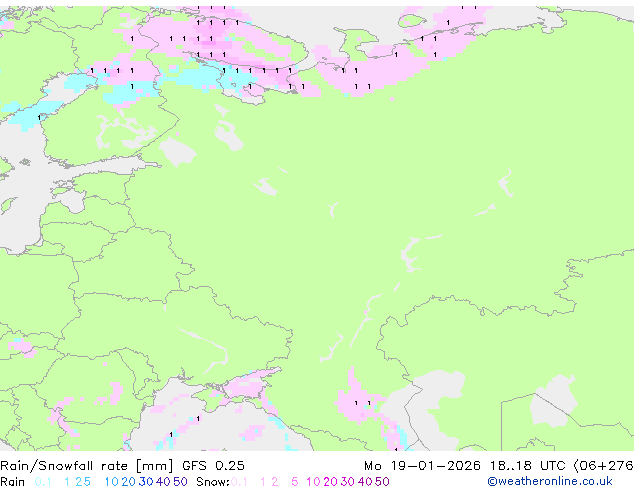This screenshot has height=490, width=634.
Task: Click the snow legend value 40
Action: 365,482
